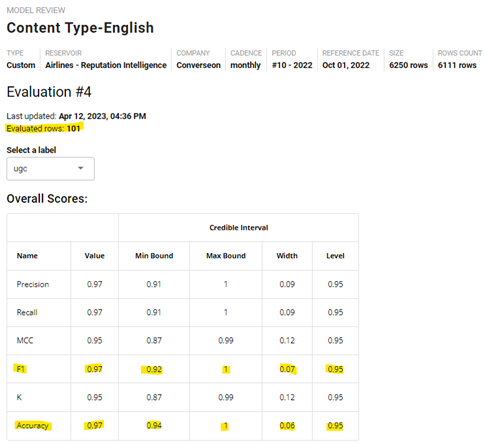Click the Min Bound column header
This screenshot has height=444, width=485.
click(x=154, y=256)
